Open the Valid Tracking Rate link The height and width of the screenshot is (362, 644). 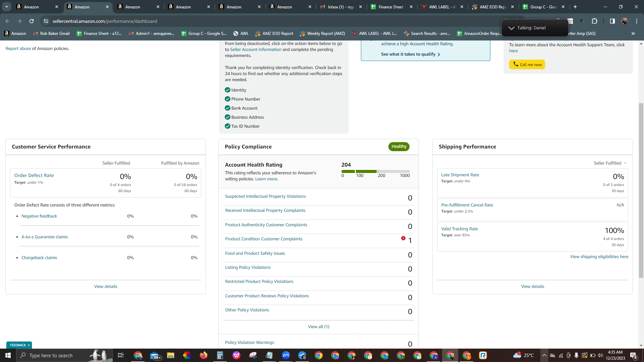tap(460, 229)
